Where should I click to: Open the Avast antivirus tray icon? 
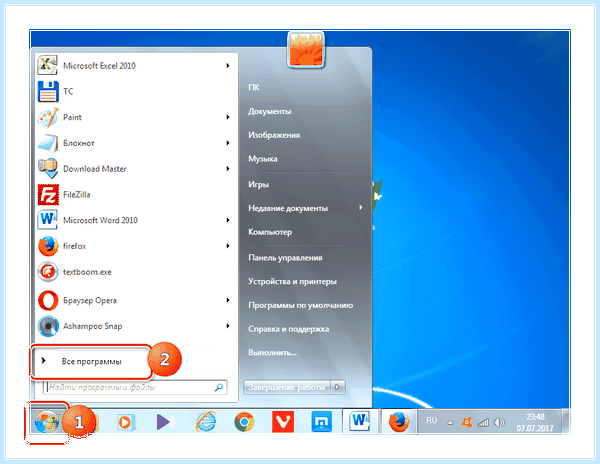pos(466,422)
